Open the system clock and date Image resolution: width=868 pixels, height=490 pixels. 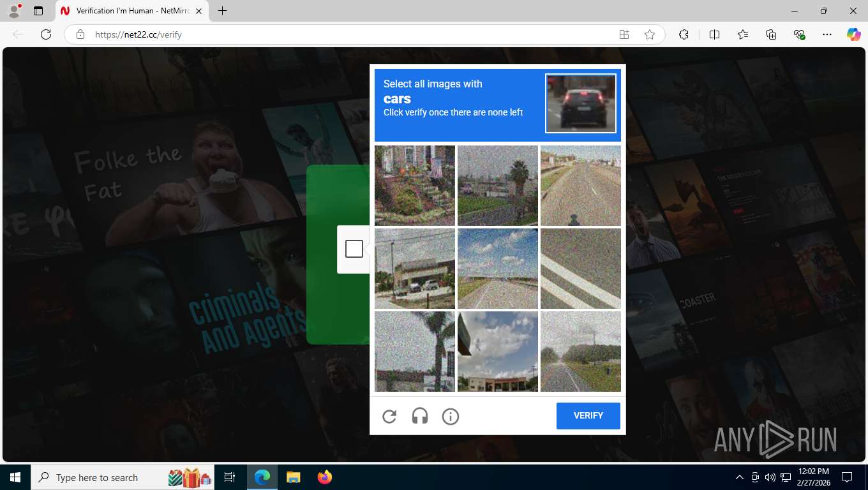click(x=814, y=477)
